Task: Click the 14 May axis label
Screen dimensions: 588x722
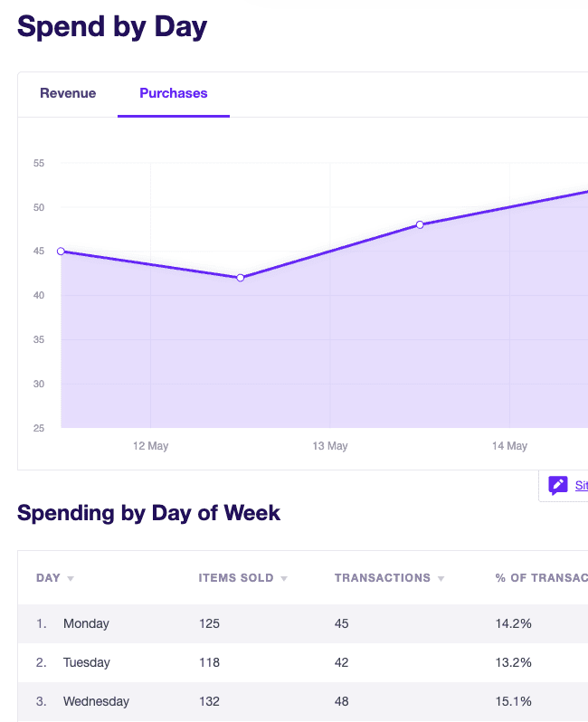Action: pyautogui.click(x=509, y=446)
